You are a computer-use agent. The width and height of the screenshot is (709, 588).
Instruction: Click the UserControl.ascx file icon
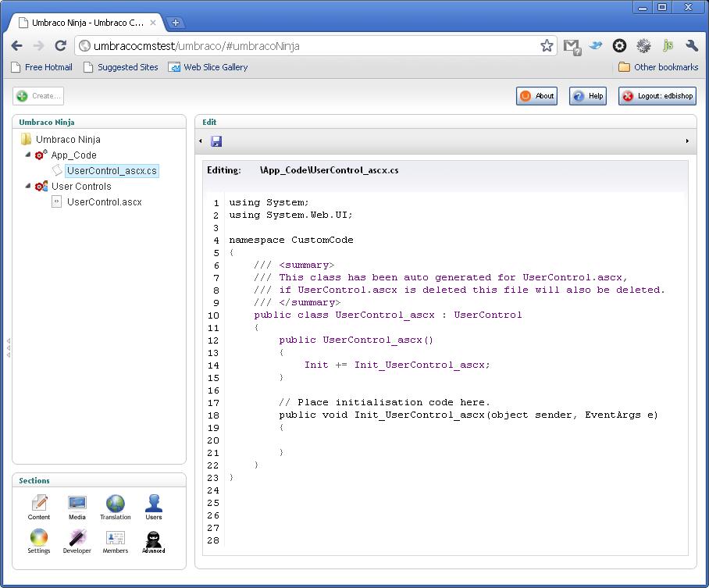pyautogui.click(x=56, y=201)
